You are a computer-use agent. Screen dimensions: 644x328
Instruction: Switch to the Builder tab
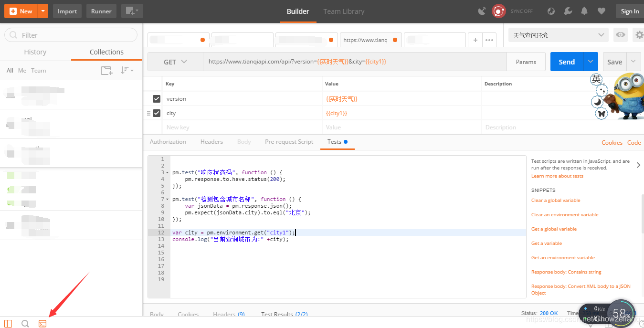[x=298, y=11]
